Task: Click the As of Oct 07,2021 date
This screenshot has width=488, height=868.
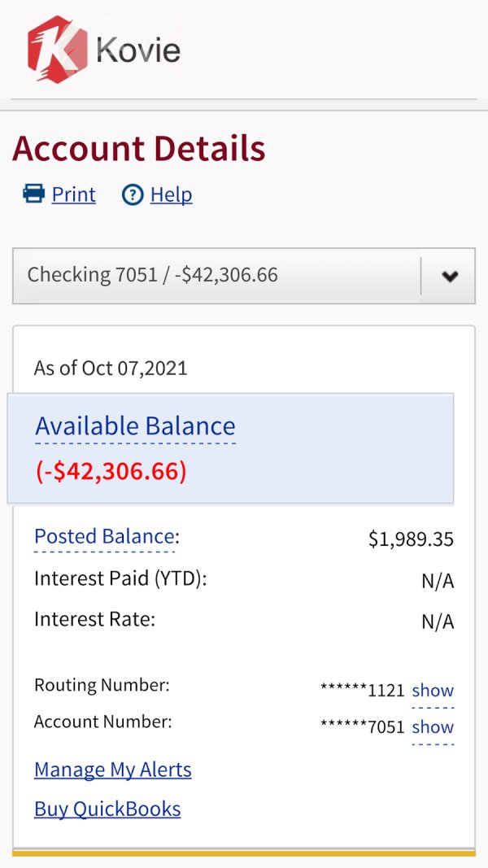Action: tap(111, 368)
